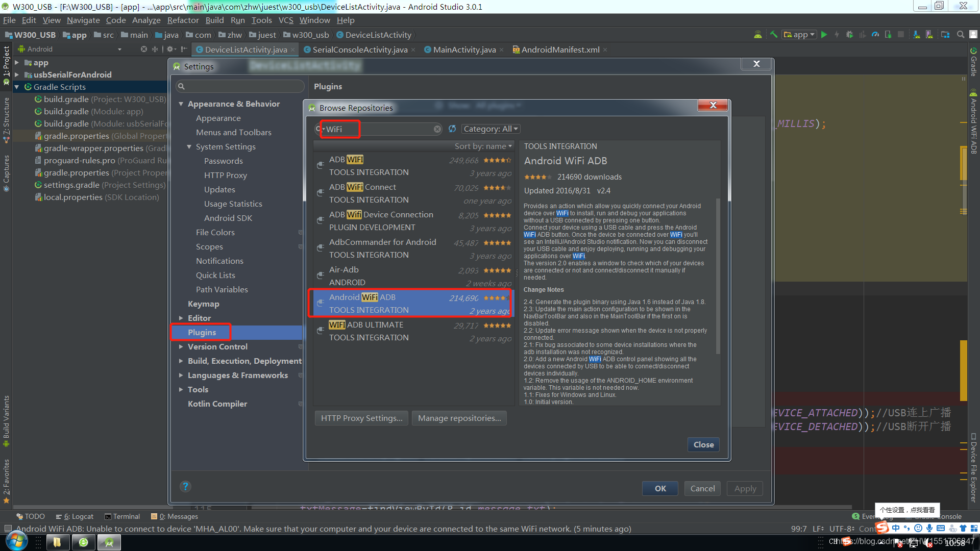Run the app with green play icon

824,35
